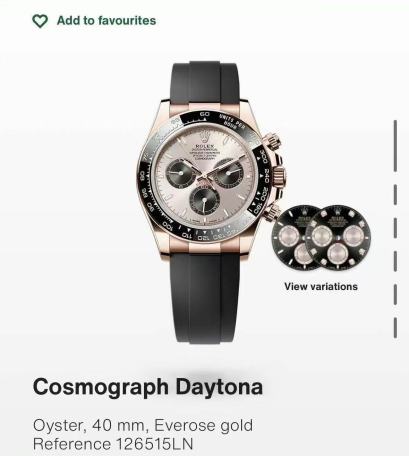Click the Add to favourites label

(x=106, y=21)
